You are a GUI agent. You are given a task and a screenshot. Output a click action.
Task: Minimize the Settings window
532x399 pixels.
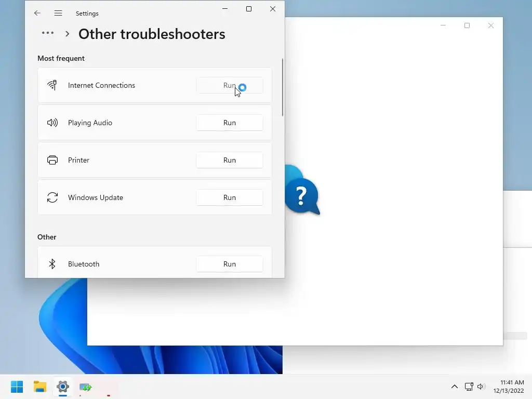coord(225,9)
